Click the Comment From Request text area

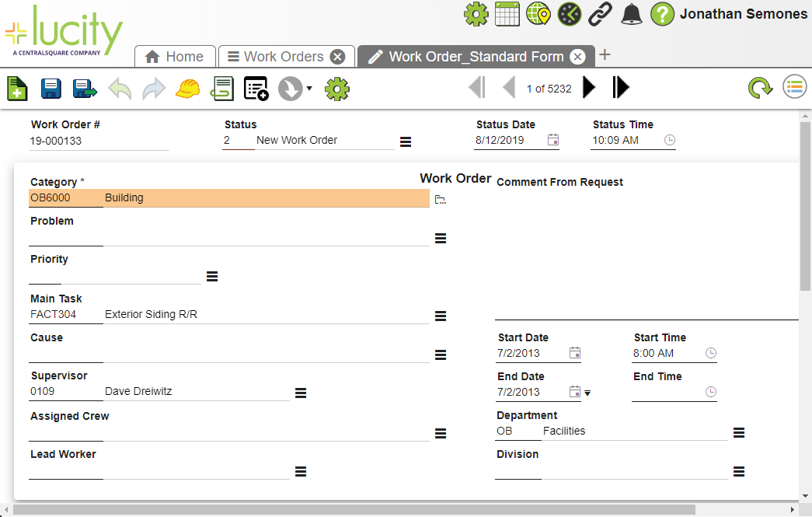tap(646, 254)
